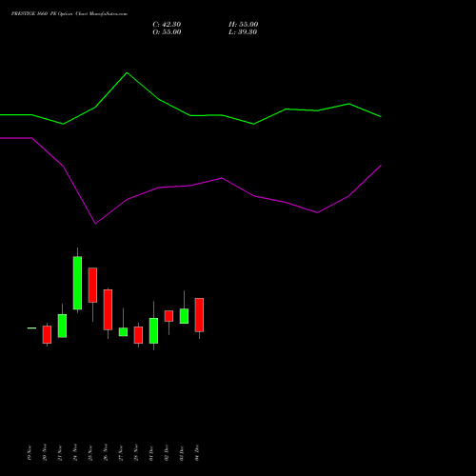
Task: Select the low price value L: 39.30
Action: point(243,32)
